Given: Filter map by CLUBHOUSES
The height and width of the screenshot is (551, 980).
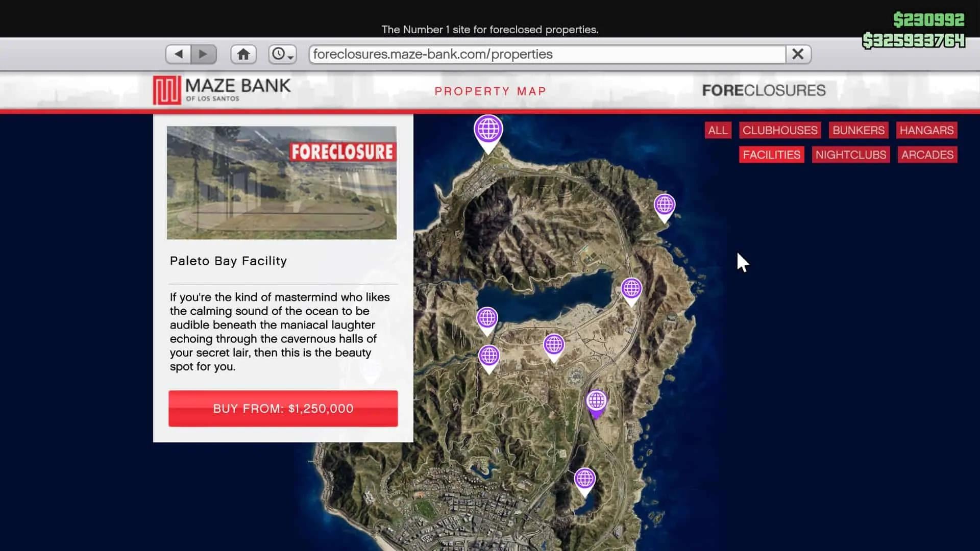Looking at the screenshot, I should (779, 130).
